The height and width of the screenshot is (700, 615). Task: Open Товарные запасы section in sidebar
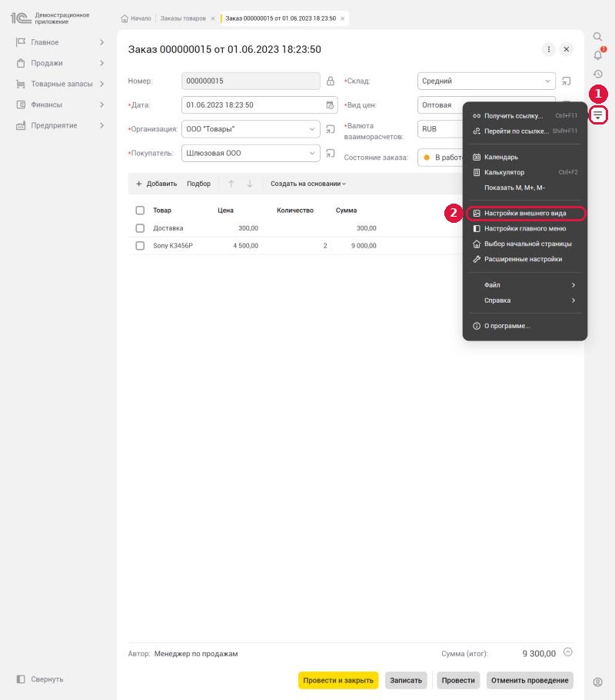pos(60,84)
